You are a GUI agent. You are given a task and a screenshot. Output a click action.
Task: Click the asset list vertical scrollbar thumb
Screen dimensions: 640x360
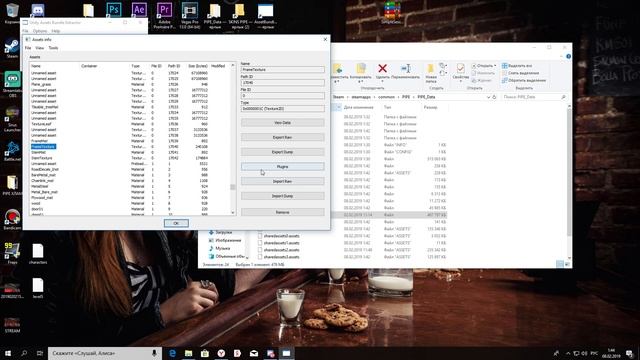pyautogui.click(x=233, y=187)
